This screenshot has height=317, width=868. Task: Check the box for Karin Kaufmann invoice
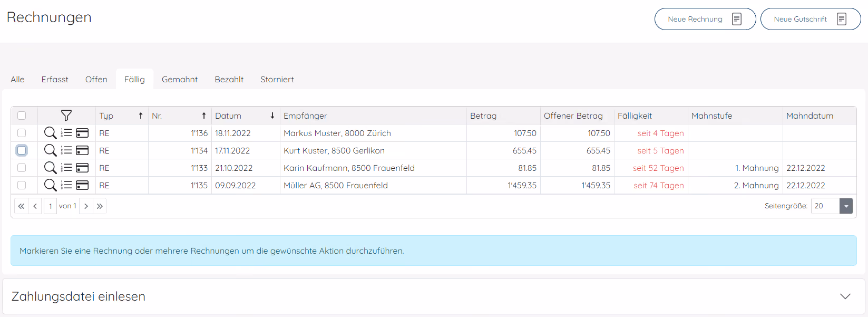(x=22, y=168)
